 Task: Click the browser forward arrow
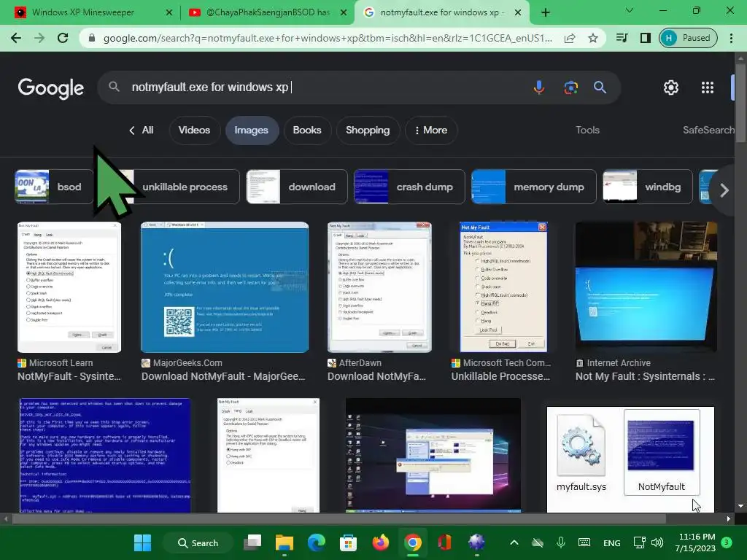coord(39,38)
